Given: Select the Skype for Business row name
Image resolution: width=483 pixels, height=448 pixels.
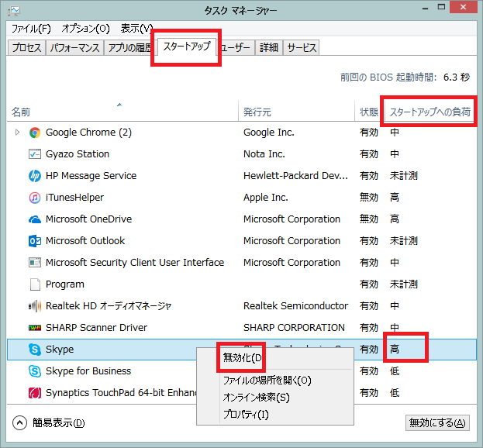Looking at the screenshot, I should (88, 371).
